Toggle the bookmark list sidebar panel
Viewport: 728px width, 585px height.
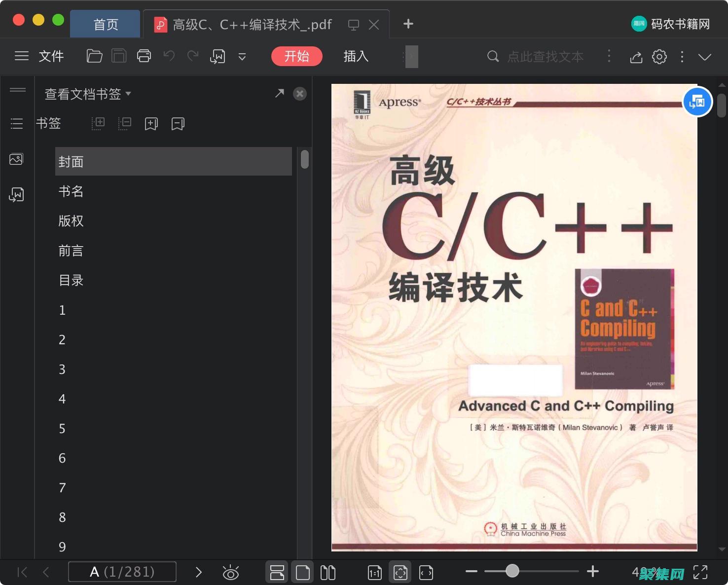tap(17, 123)
